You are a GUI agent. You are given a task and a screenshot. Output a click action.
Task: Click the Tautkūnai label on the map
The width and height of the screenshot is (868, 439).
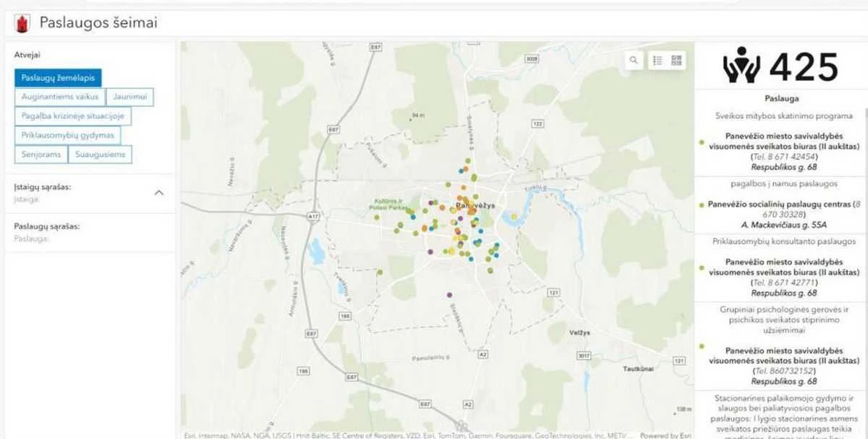pos(639,368)
